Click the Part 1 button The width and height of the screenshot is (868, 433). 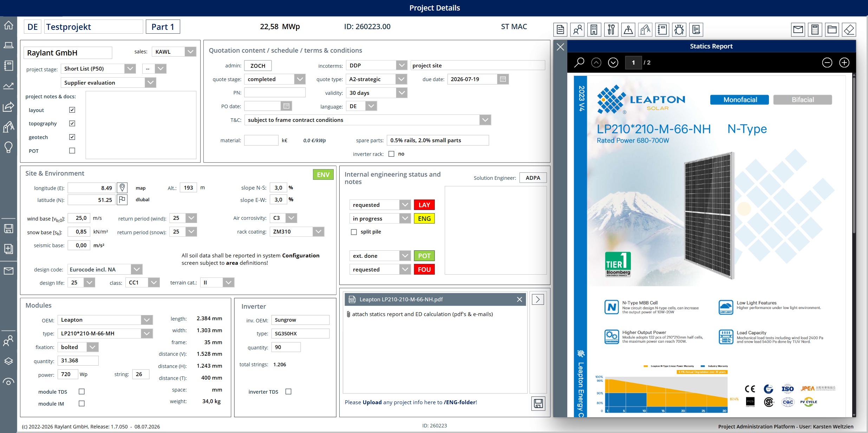(x=163, y=27)
